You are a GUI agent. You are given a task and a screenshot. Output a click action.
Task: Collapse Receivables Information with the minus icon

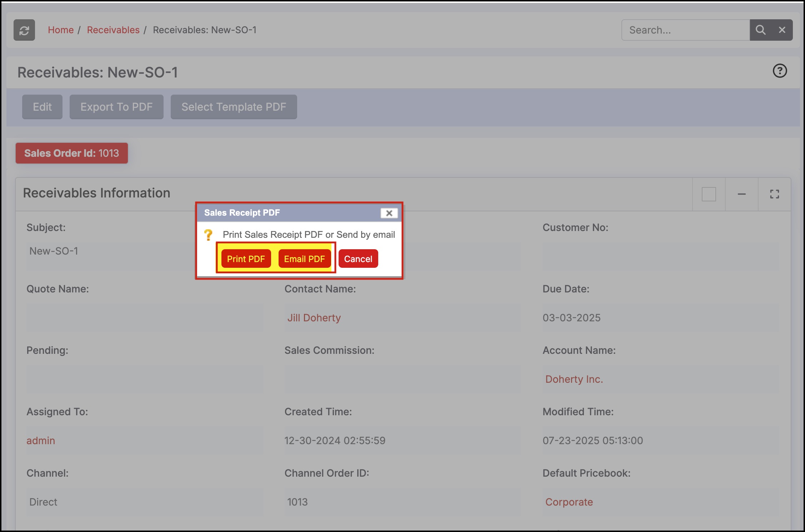[741, 194]
